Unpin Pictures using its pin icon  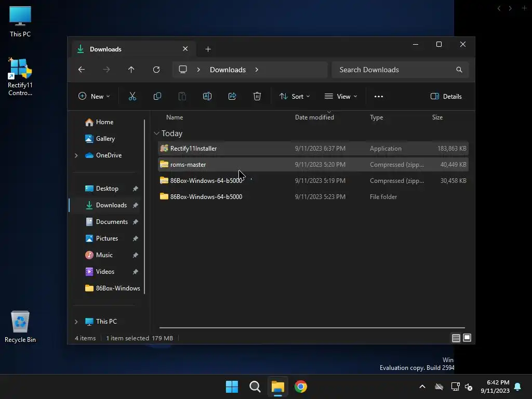pos(136,238)
